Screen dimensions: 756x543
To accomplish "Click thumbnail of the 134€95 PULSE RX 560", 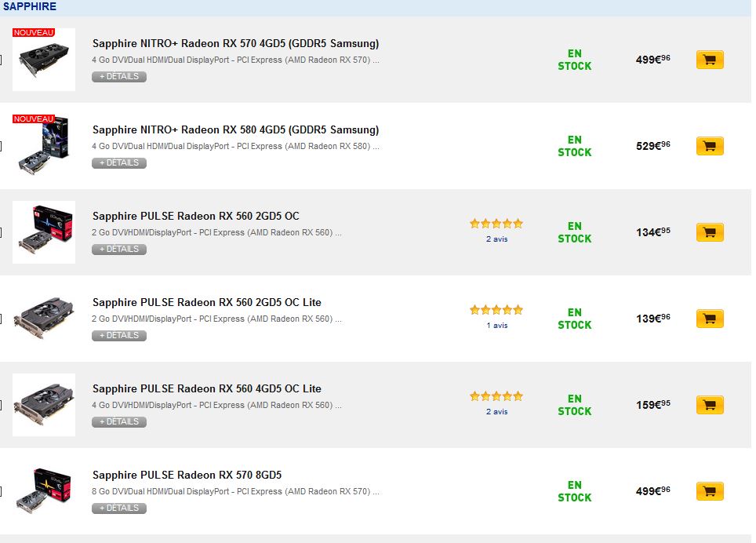I will click(x=44, y=232).
